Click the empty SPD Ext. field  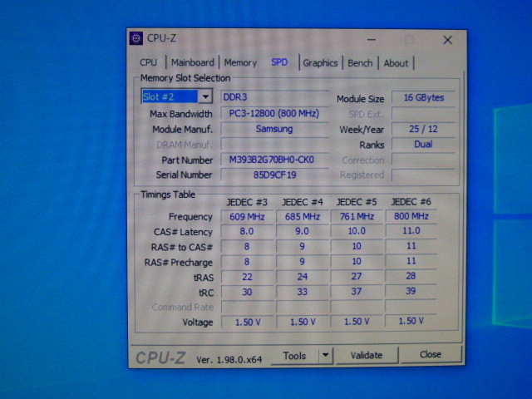tap(423, 114)
